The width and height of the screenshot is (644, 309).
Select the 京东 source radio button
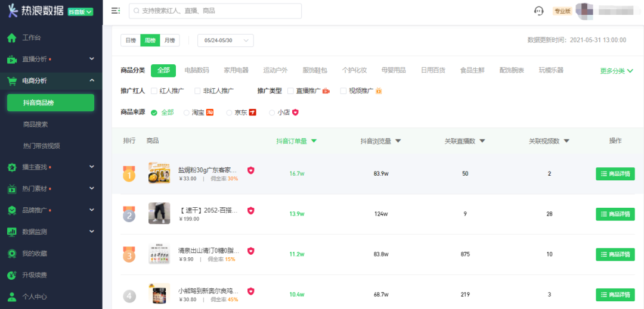[x=229, y=113]
